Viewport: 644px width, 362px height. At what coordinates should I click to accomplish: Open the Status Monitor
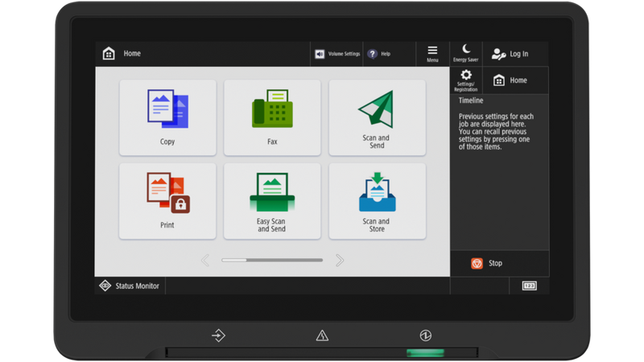[x=130, y=286]
